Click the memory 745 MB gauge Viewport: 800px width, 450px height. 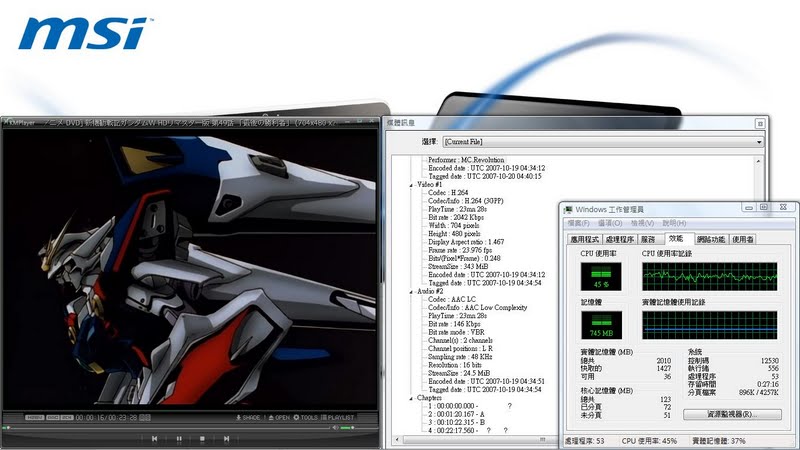pos(601,325)
